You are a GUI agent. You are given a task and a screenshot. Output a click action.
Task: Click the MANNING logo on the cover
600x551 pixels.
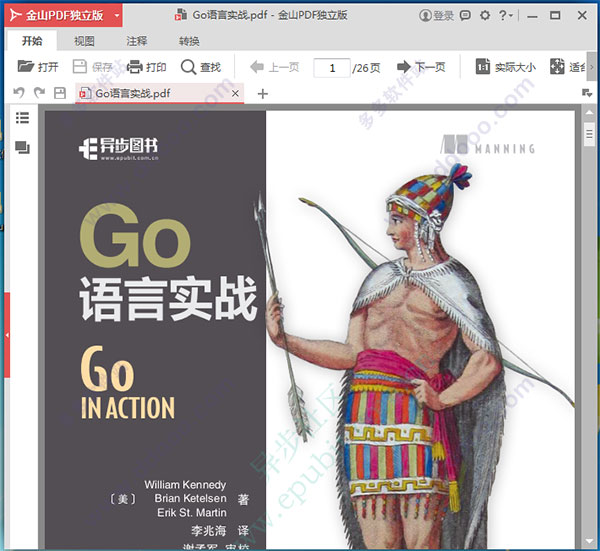[x=488, y=145]
